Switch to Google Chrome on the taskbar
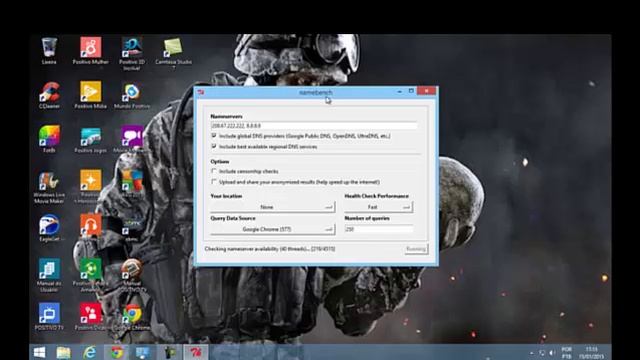The image size is (640, 360). pos(116,352)
